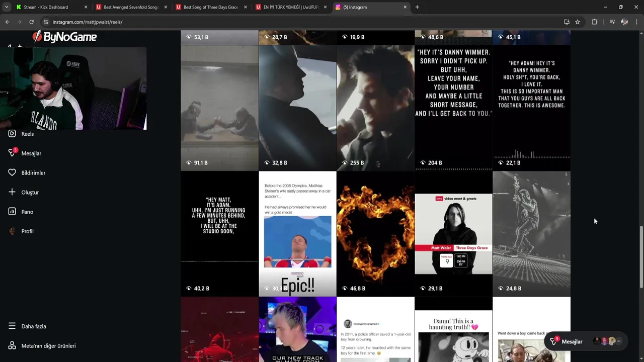Screen dimensions: 644x362
Task: Close the Stream - Kick Dashboard tab
Action: pyautogui.click(x=86, y=7)
